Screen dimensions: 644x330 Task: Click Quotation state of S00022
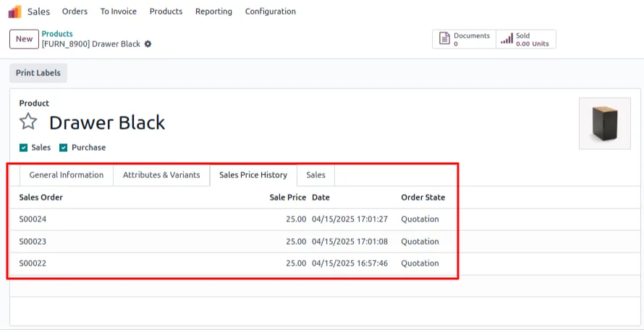click(x=420, y=263)
